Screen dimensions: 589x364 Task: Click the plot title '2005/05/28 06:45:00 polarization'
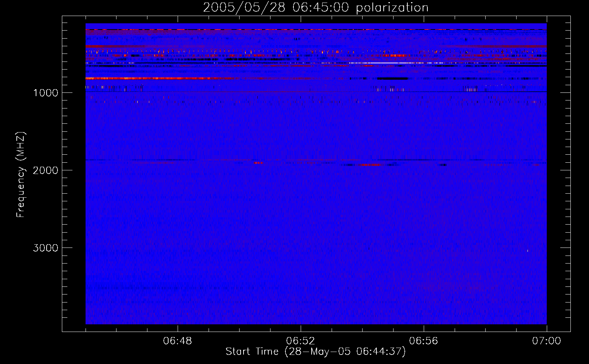tap(316, 8)
